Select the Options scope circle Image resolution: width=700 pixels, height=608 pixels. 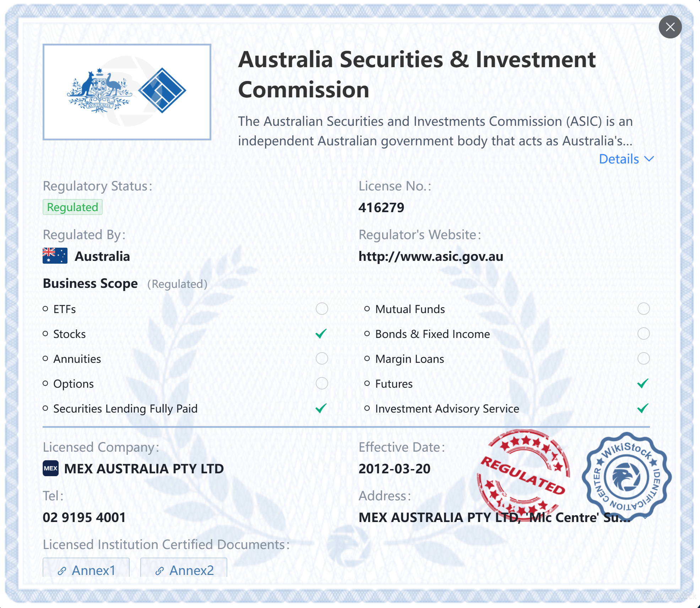[x=322, y=383]
